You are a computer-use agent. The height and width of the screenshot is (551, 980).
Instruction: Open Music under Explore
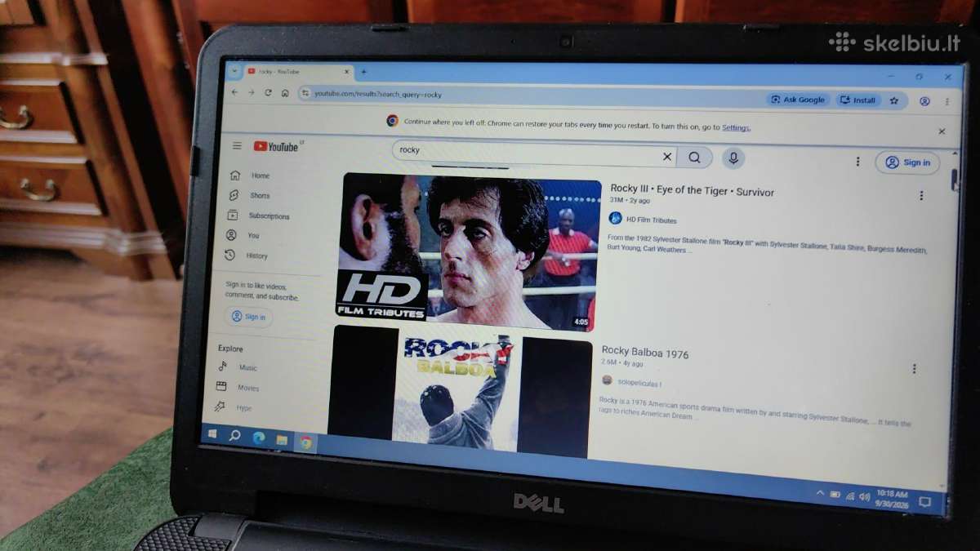tap(238, 367)
